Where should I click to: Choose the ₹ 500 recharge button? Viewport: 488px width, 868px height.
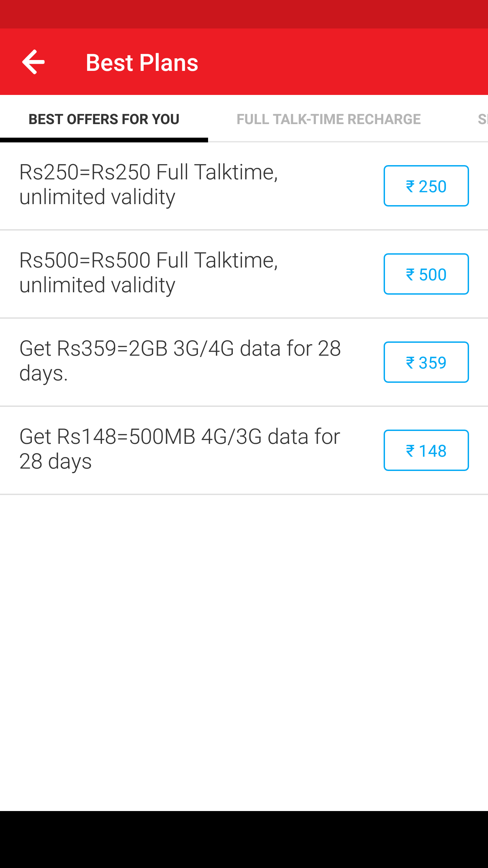(x=426, y=274)
